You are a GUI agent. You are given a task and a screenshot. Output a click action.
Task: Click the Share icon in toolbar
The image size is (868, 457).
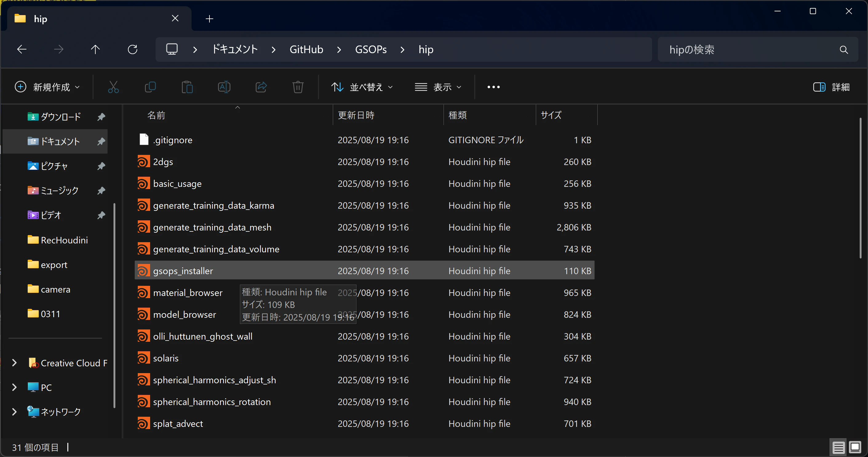click(x=261, y=87)
